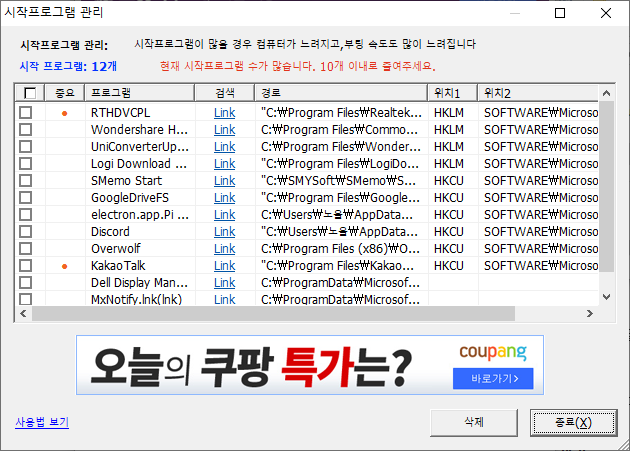
Task: Open the search Link for RTHDVCPL
Action: (225, 113)
